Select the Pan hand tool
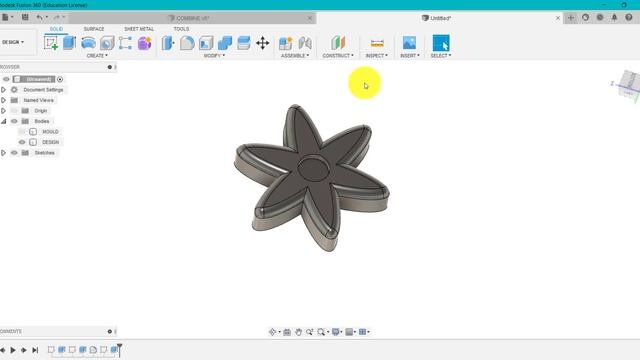The image size is (640, 360). click(x=298, y=332)
